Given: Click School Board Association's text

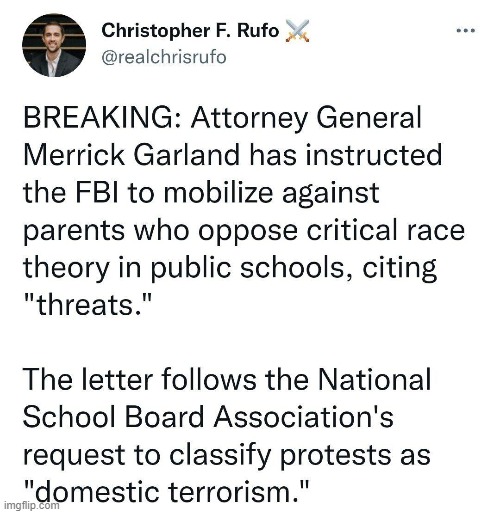Looking at the screenshot, I should [x=208, y=417].
